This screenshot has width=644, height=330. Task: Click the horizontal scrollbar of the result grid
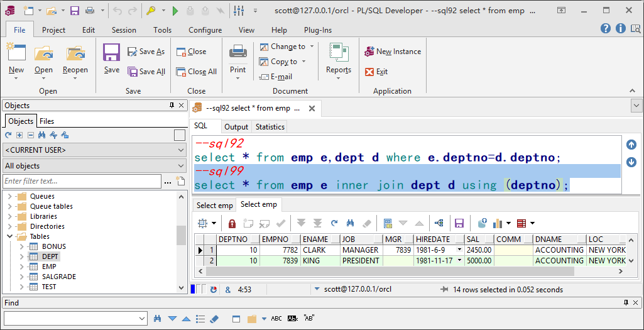(x=390, y=272)
